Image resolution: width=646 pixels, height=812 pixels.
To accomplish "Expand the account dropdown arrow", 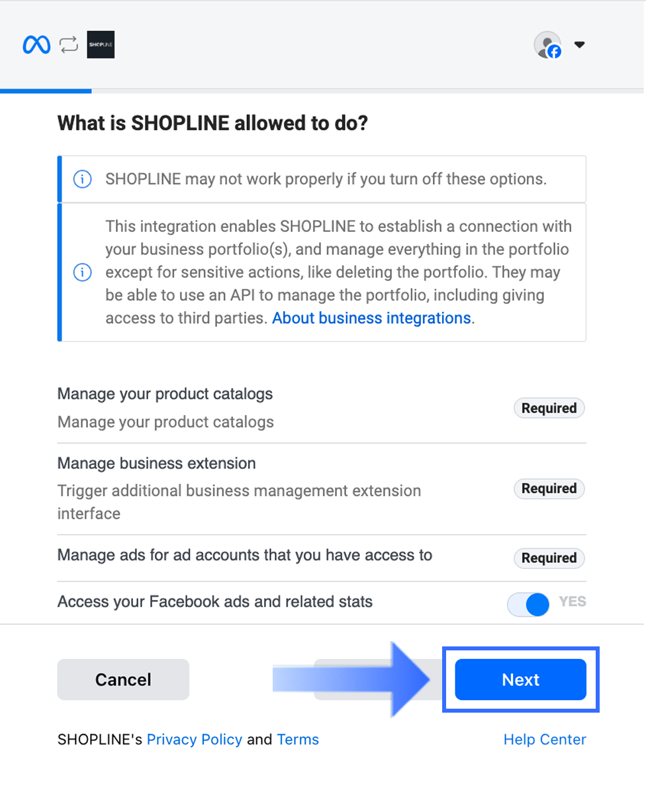I will point(579,45).
